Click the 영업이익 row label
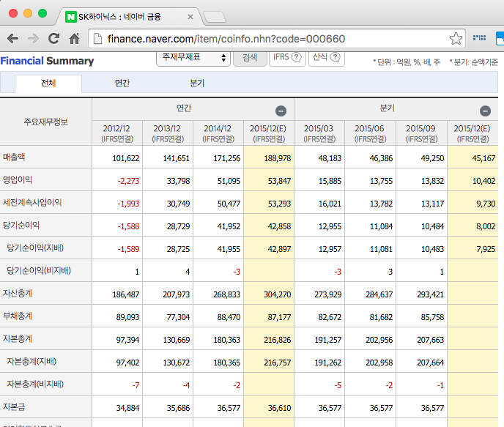 [18, 179]
